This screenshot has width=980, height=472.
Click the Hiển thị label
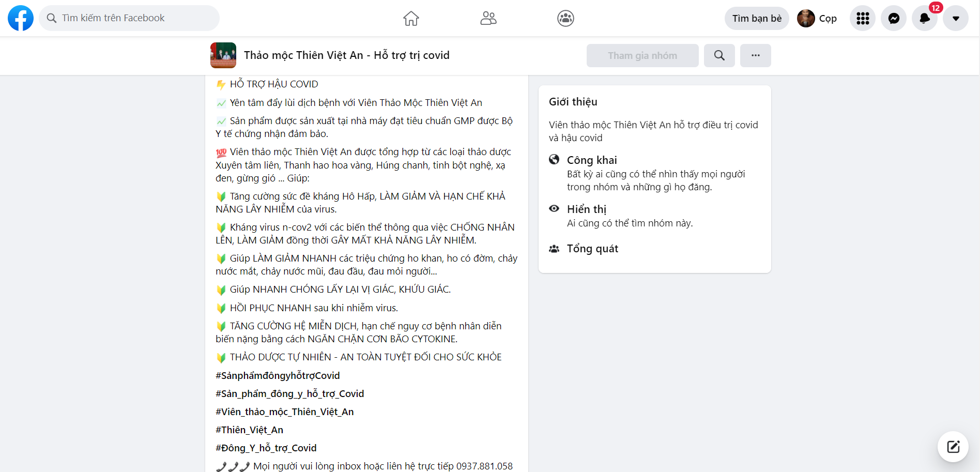tap(587, 209)
